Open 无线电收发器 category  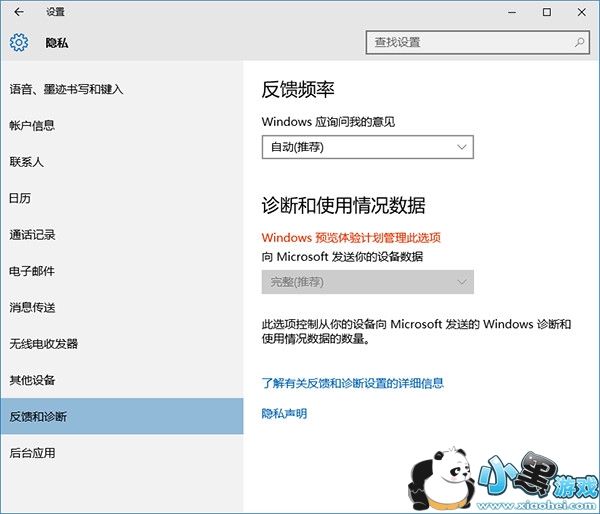(x=122, y=344)
